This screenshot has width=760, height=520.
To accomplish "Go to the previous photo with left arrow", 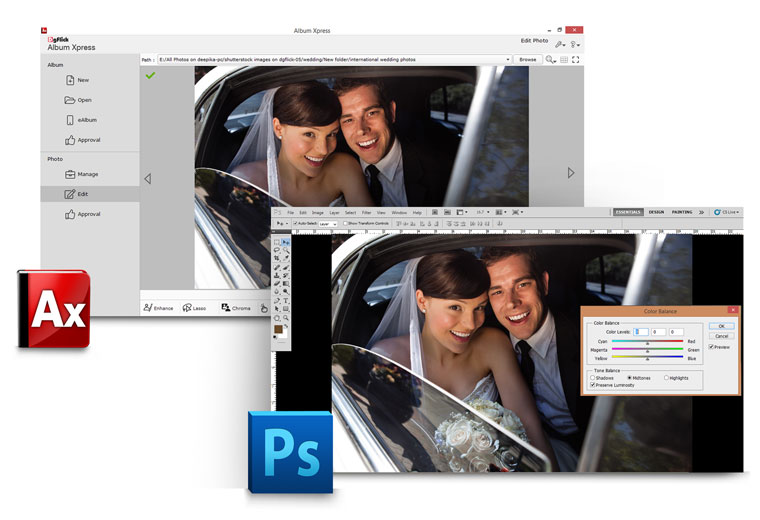I will click(x=148, y=178).
